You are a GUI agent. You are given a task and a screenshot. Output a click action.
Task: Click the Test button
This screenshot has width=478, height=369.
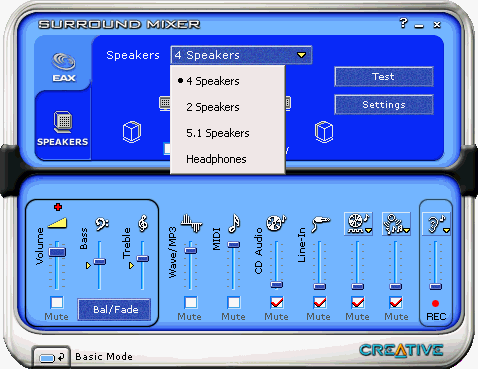[x=384, y=77]
